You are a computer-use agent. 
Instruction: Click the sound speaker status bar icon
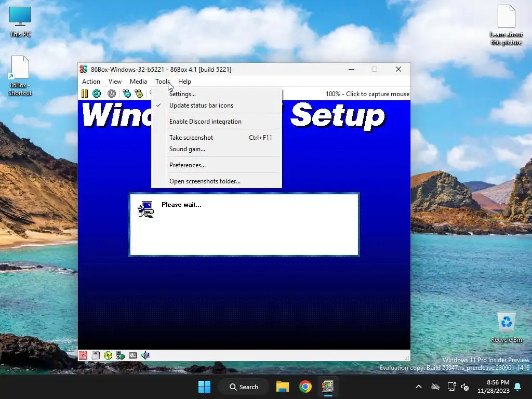click(x=145, y=355)
